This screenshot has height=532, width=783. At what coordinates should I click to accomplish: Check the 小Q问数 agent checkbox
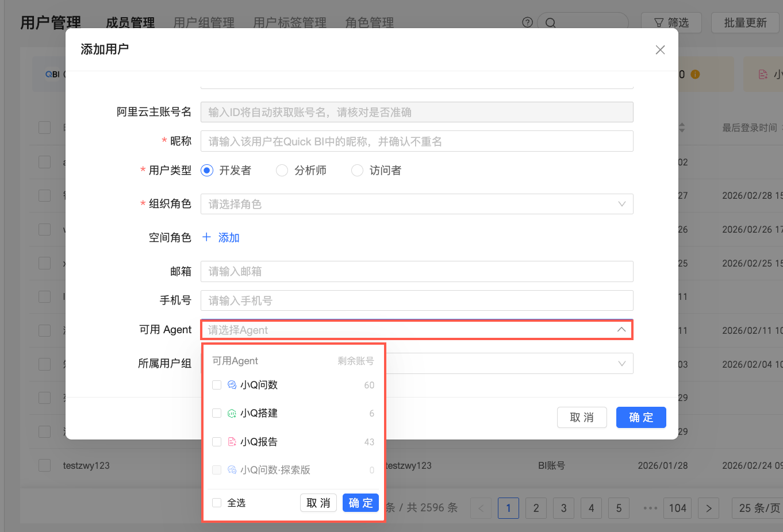coord(217,385)
